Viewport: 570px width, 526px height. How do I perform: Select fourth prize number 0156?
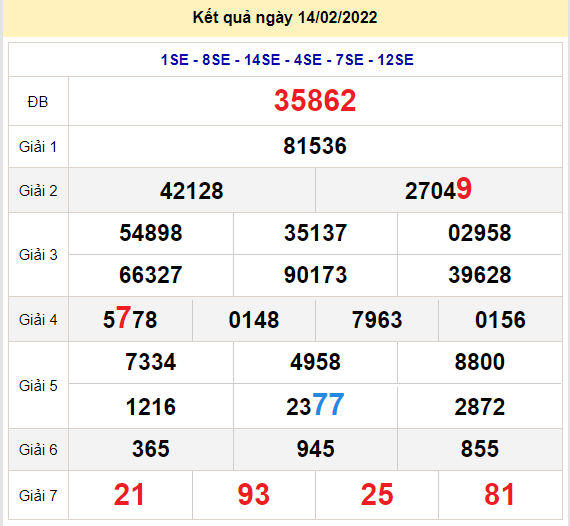pos(500,320)
